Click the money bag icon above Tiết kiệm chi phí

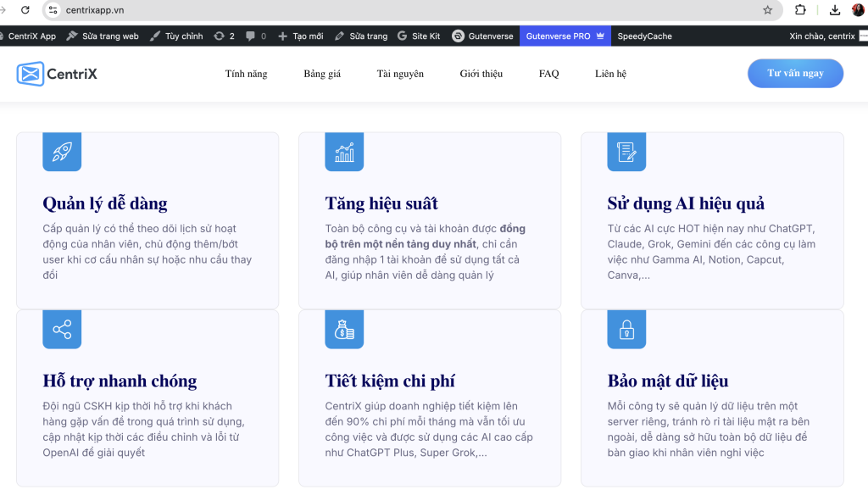[x=344, y=330]
